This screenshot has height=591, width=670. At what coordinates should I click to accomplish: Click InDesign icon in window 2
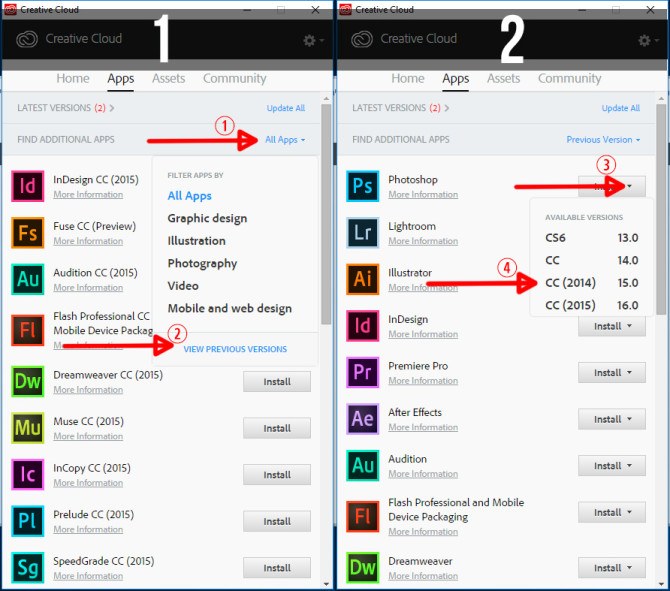(362, 326)
